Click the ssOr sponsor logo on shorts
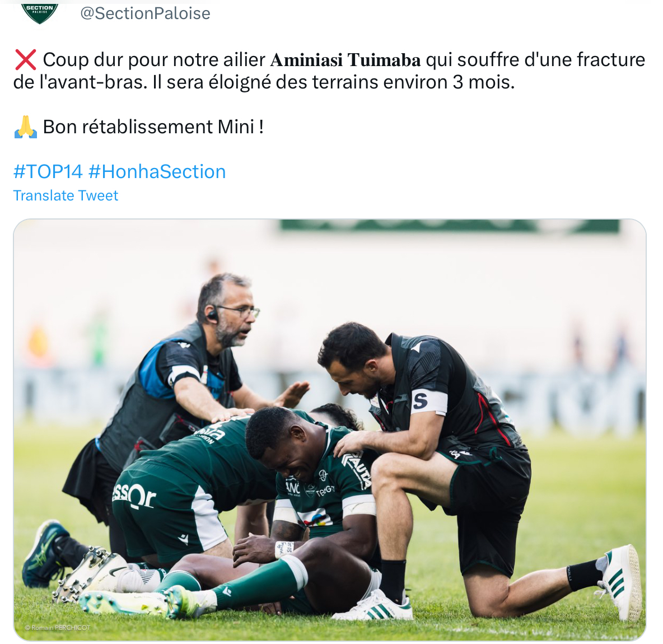The height and width of the screenshot is (644, 663). [x=134, y=496]
